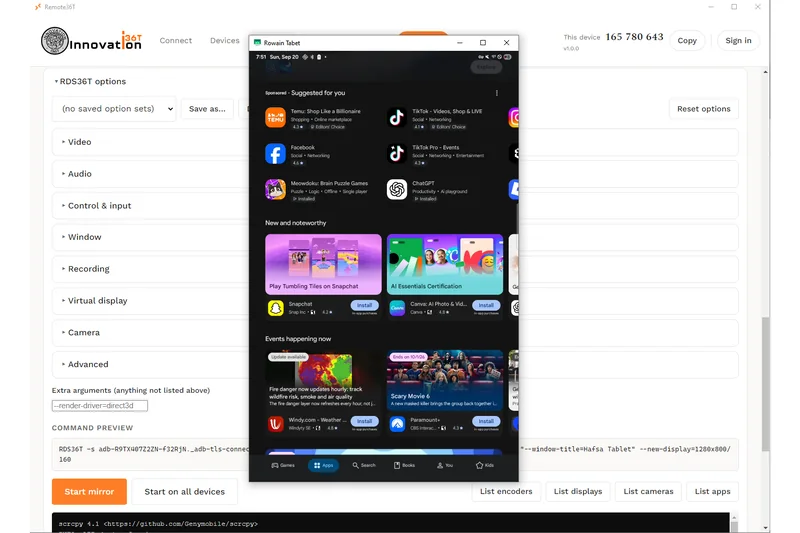The image size is (800, 533).
Task: Open the Snapchat app icon
Action: [276, 308]
